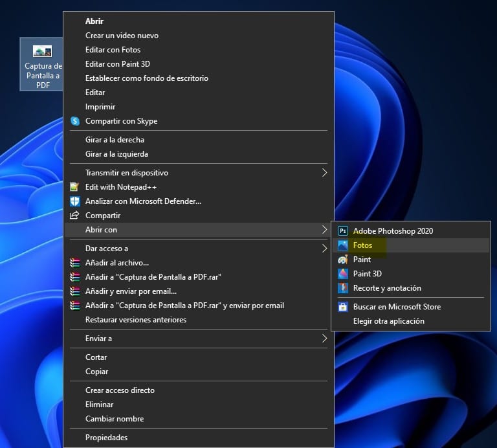Open Propiedades of the file
Image resolution: width=497 pixels, height=448 pixels.
point(199,438)
